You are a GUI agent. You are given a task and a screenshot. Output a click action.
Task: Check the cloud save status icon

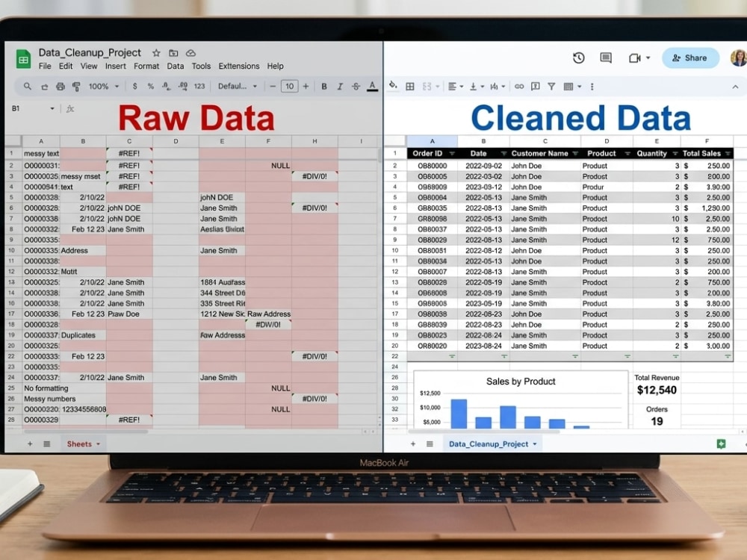pos(190,53)
